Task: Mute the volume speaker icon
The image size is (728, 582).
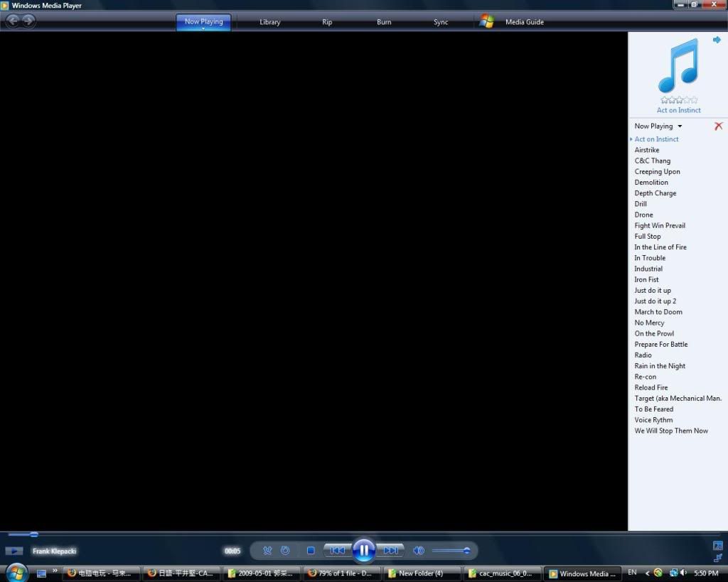Action: (x=419, y=551)
